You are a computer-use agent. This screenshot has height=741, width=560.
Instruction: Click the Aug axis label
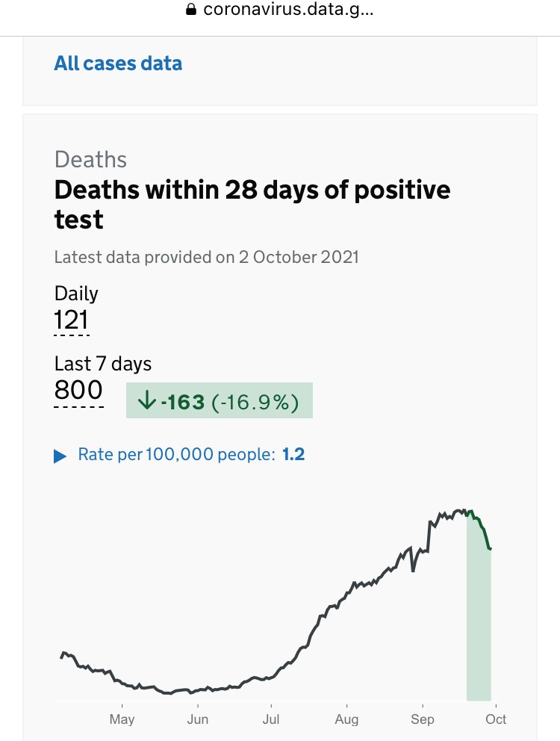tap(347, 719)
